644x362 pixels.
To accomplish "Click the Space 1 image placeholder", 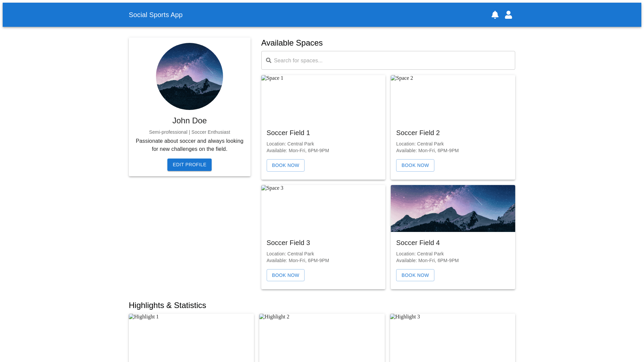I will 323,99.
